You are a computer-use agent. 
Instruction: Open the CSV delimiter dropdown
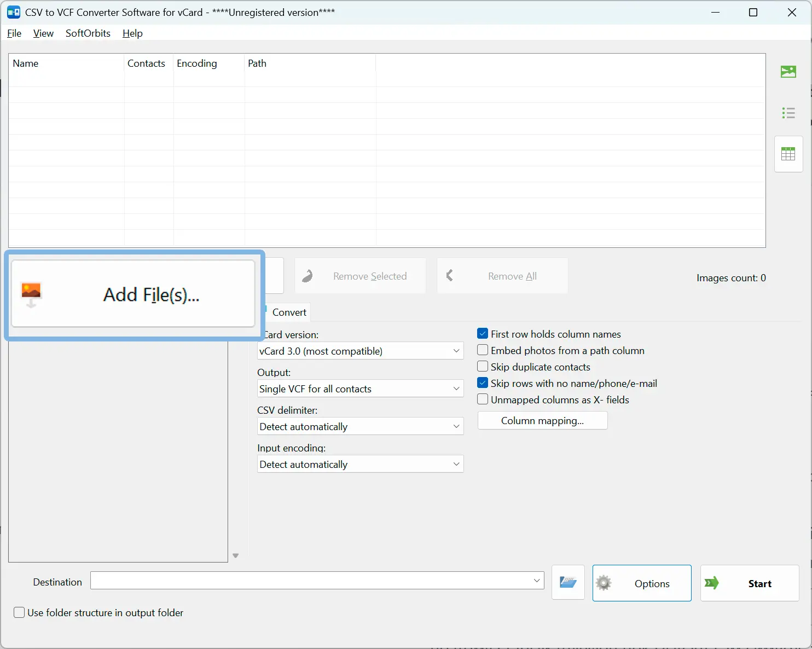pyautogui.click(x=361, y=426)
